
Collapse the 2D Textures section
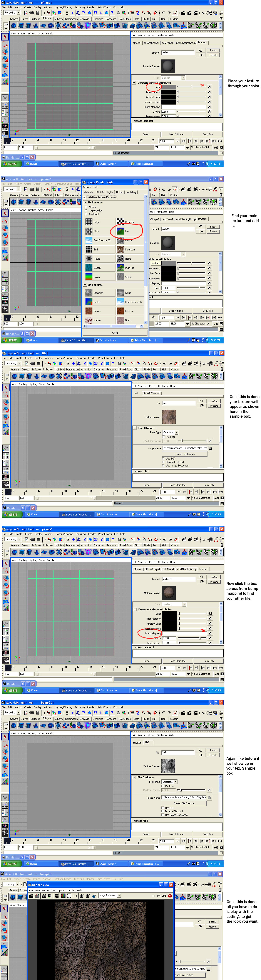(85, 202)
